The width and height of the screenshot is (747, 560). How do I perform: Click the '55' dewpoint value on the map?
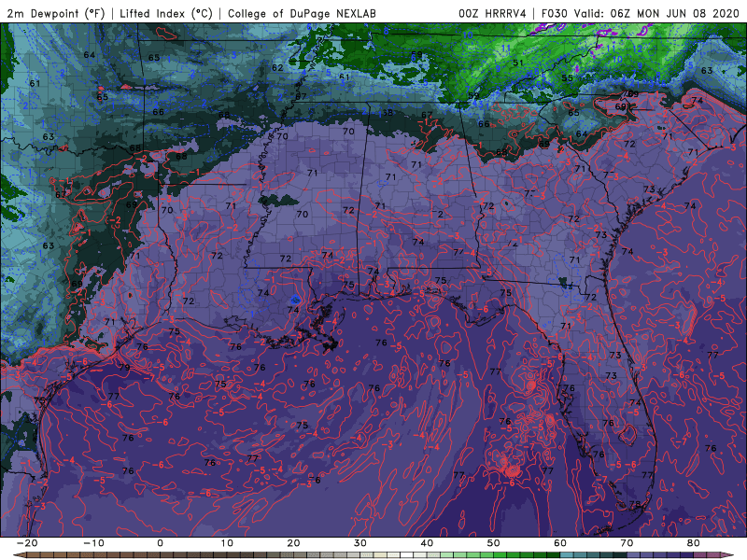point(567,77)
